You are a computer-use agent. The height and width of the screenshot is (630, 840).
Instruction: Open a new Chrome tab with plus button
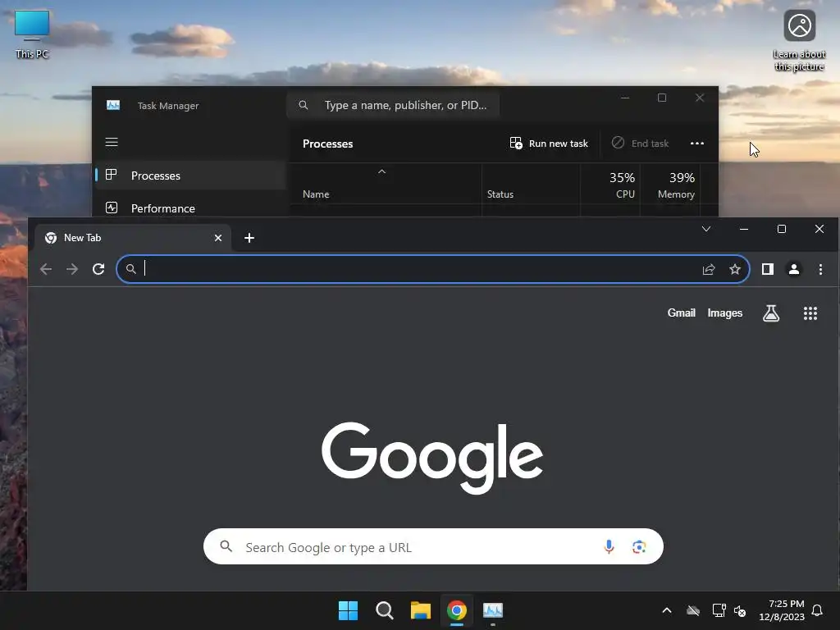[249, 238]
